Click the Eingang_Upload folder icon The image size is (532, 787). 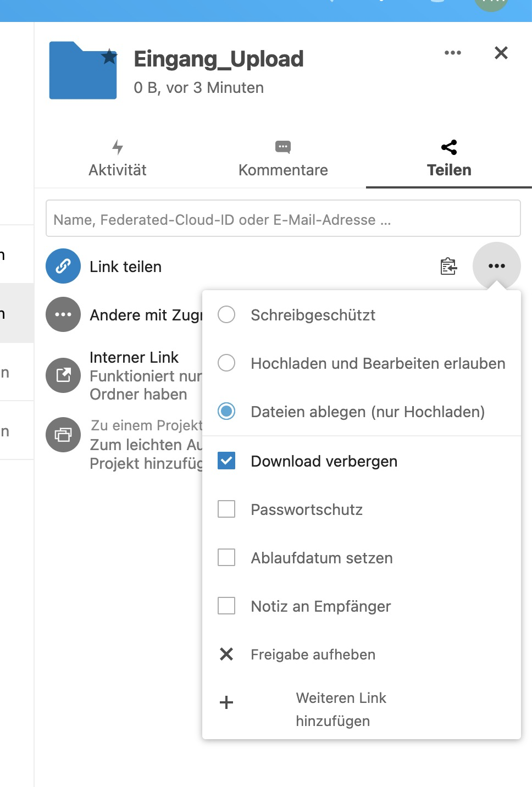tap(82, 71)
